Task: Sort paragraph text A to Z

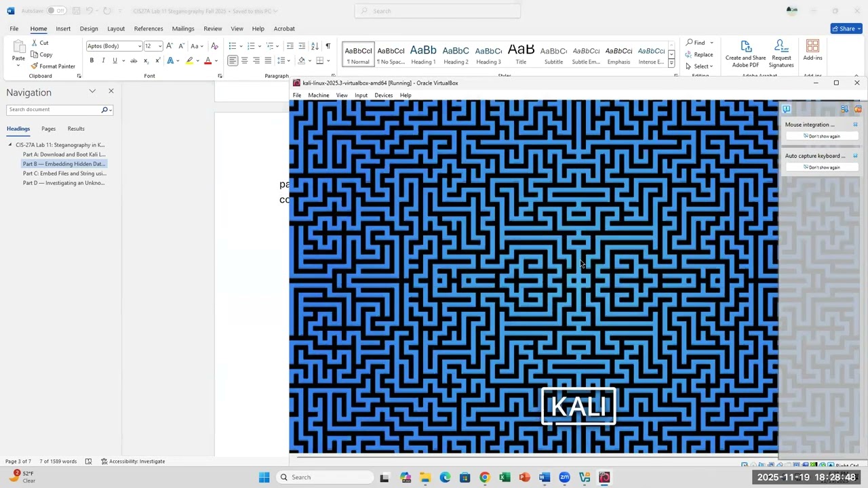Action: pos(315,45)
